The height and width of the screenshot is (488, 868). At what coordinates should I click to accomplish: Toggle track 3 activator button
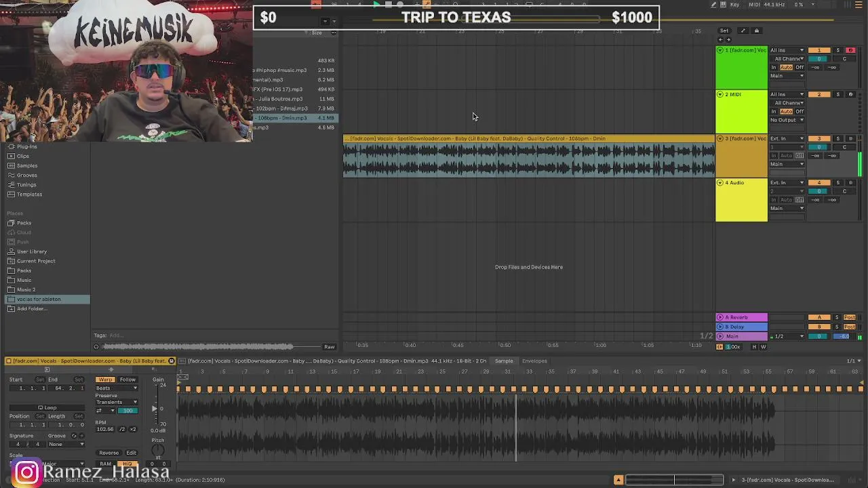(x=818, y=138)
